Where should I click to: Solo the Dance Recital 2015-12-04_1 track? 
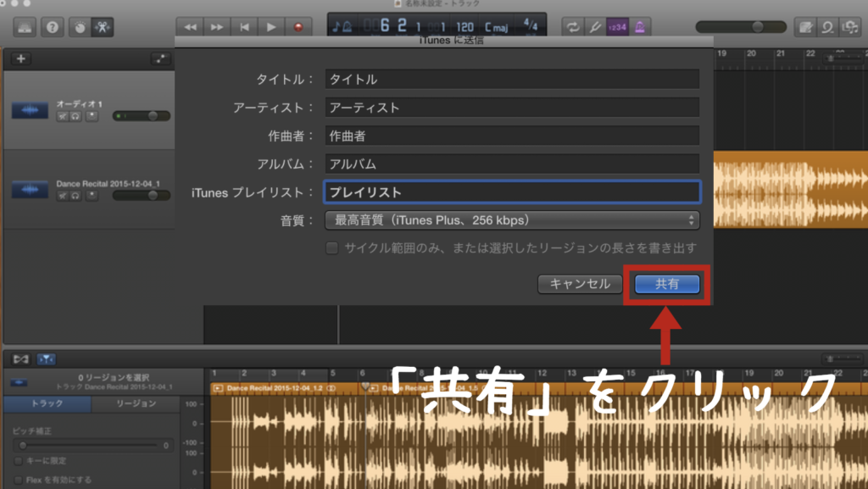pos(75,195)
